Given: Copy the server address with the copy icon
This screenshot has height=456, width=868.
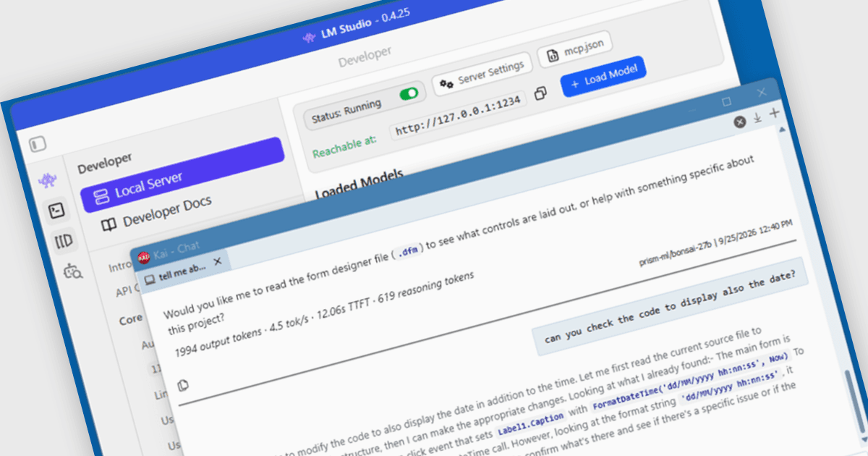Looking at the screenshot, I should coord(540,93).
